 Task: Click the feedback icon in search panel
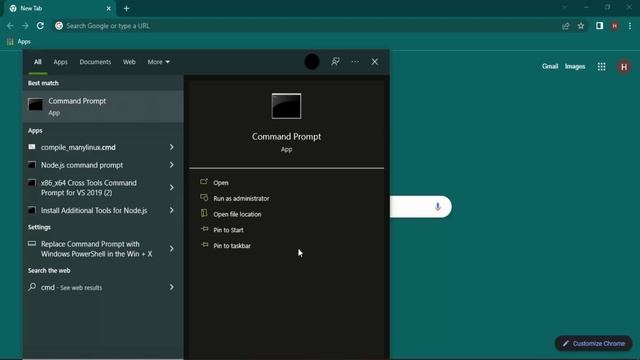(335, 62)
